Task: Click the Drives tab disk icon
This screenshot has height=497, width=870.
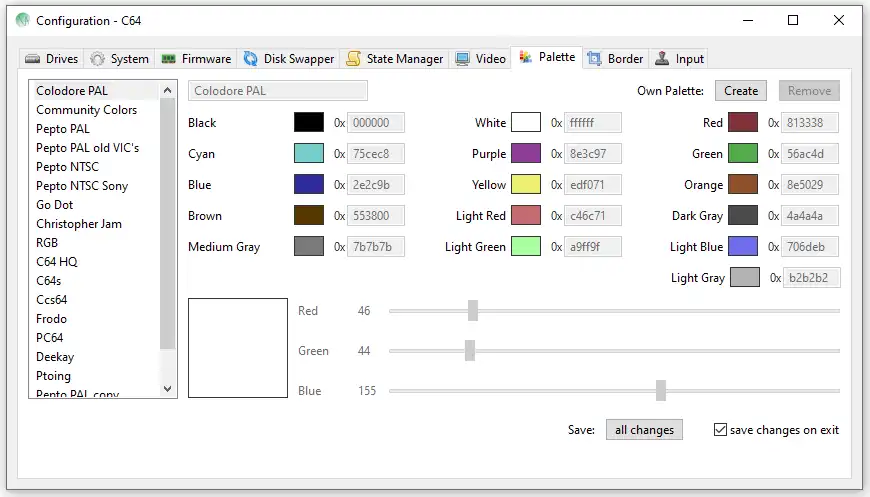Action: click(33, 59)
